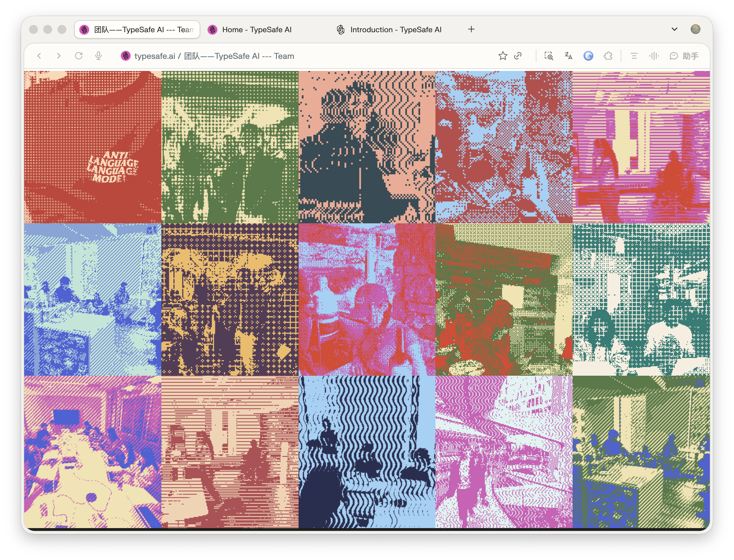Open the blue and mint office photo
Viewport: 734px width, 560px height.
(93, 299)
